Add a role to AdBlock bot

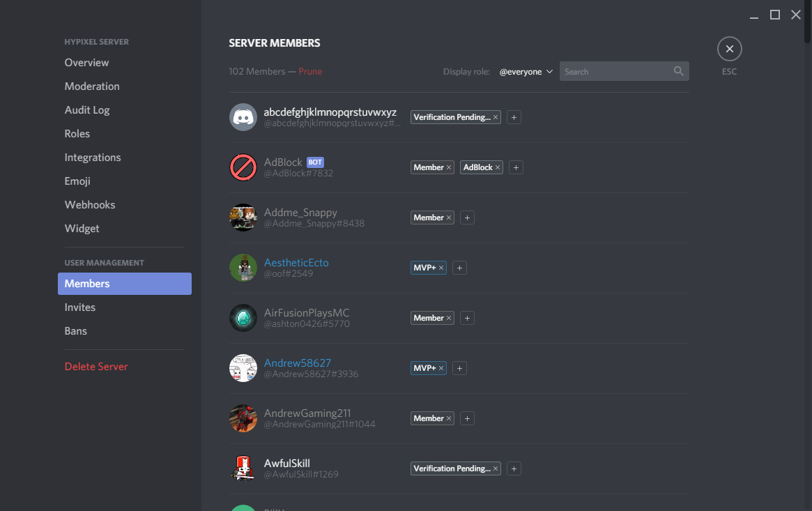516,167
